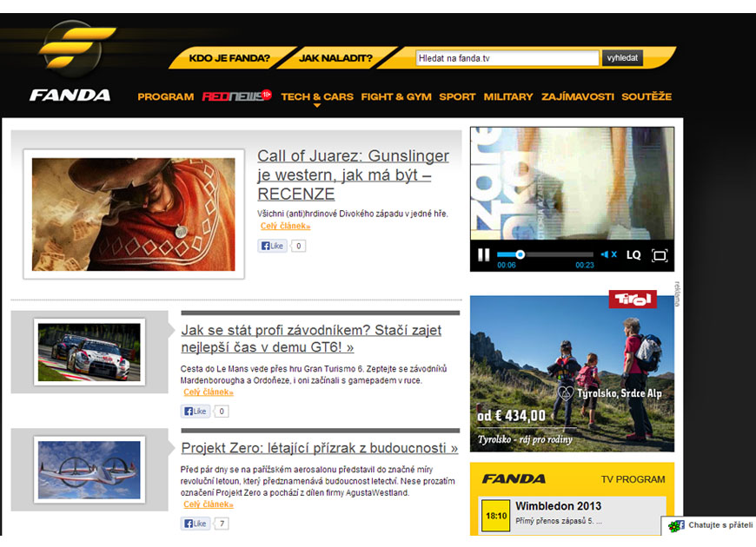
Task: Enter fullscreen mode in video player
Action: [659, 254]
